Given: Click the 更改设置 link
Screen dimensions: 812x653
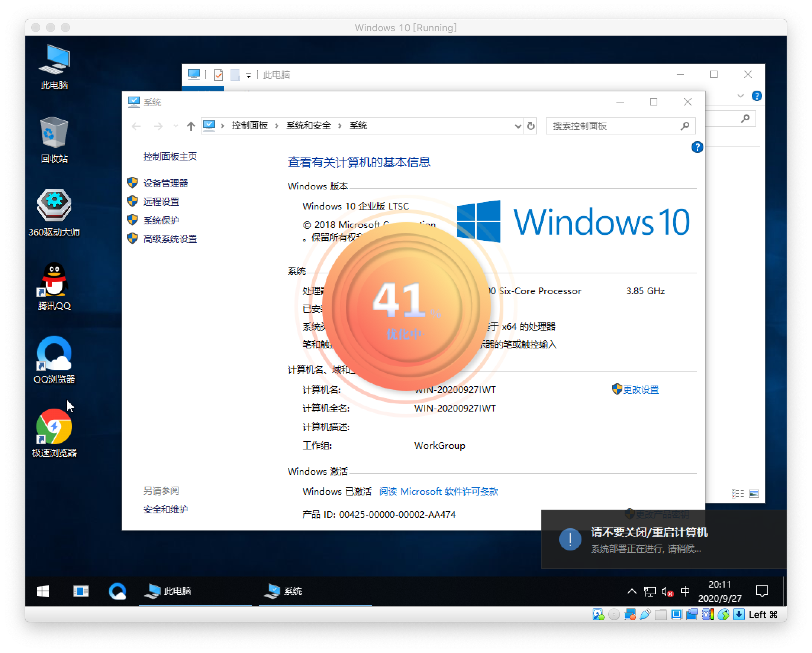Looking at the screenshot, I should (x=640, y=390).
